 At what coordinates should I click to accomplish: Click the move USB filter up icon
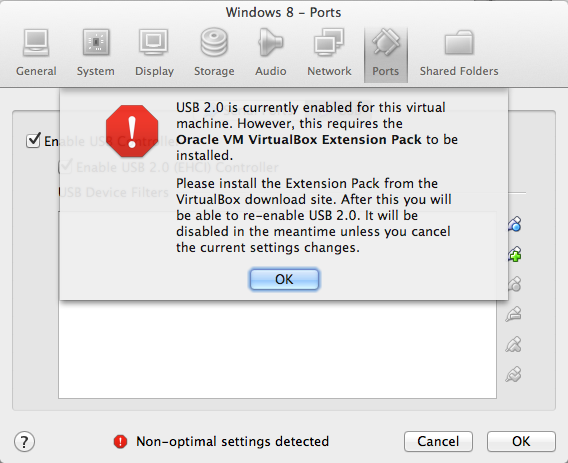pos(514,344)
